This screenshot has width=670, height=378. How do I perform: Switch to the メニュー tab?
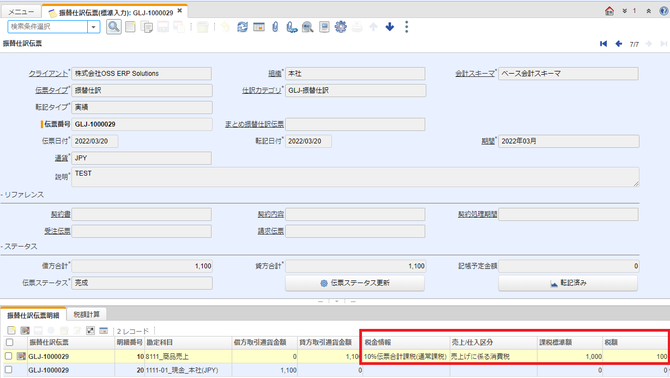tap(21, 12)
